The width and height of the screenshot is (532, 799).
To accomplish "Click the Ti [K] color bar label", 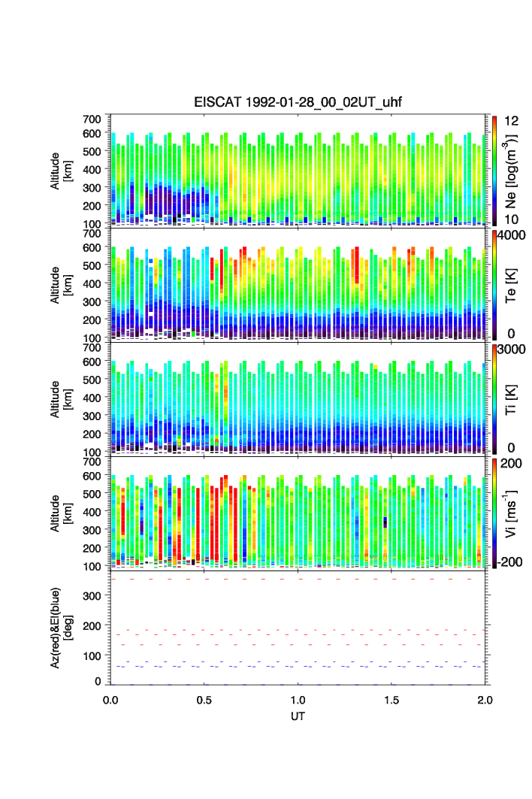I will tap(511, 400).
